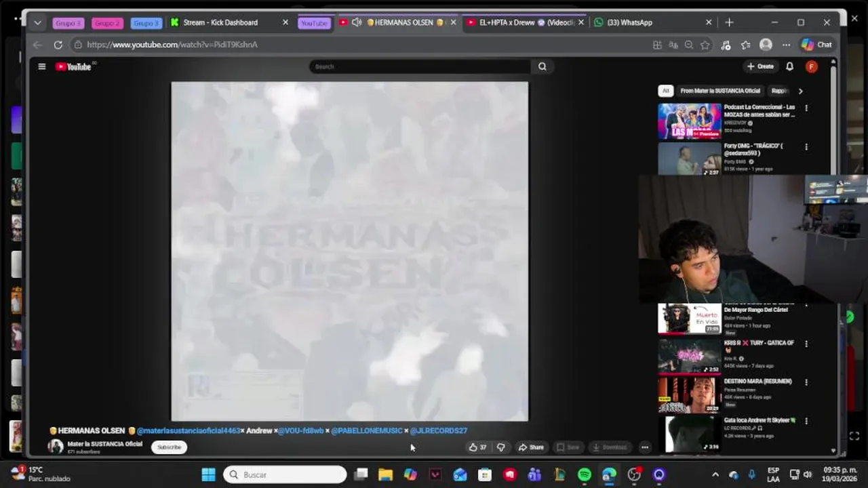Add this page to favorites star

[705, 45]
